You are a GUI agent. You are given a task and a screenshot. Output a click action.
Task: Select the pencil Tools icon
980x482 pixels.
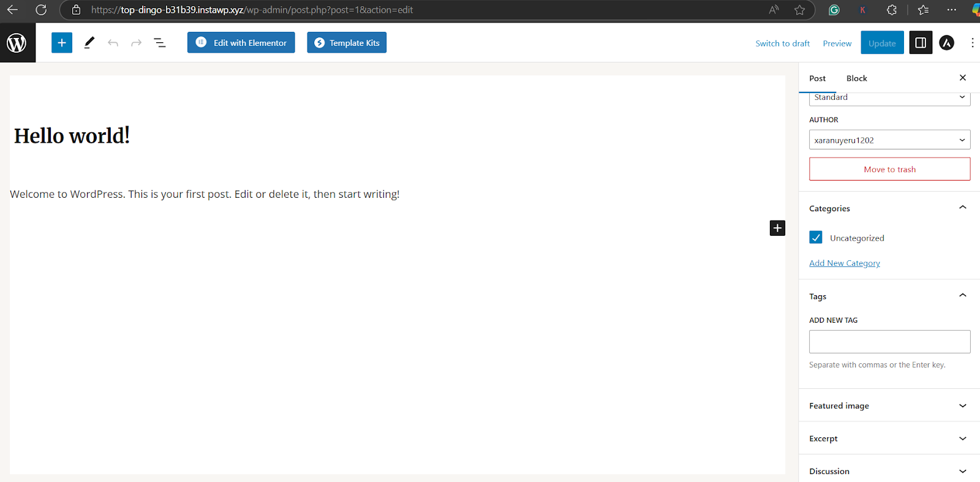[89, 43]
